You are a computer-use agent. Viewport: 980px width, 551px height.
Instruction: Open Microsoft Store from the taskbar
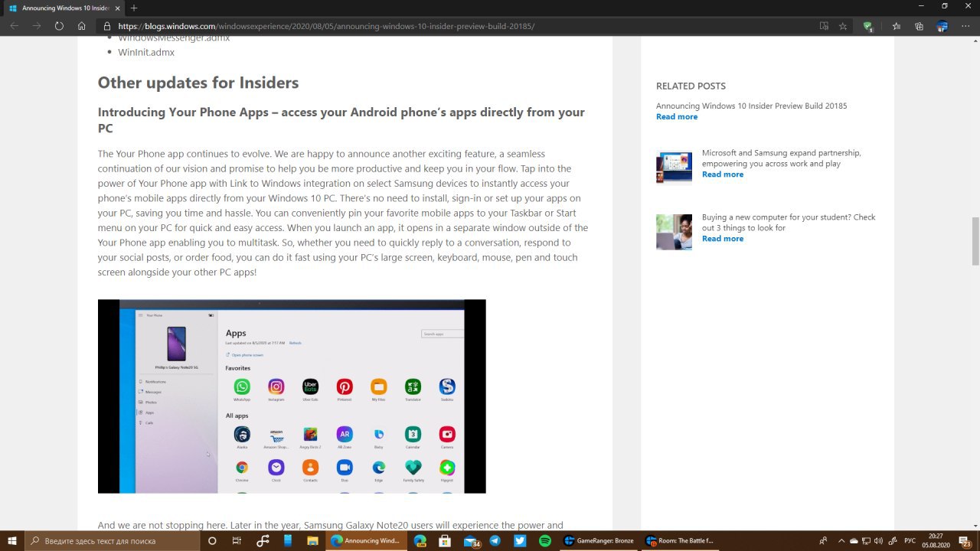pos(445,540)
